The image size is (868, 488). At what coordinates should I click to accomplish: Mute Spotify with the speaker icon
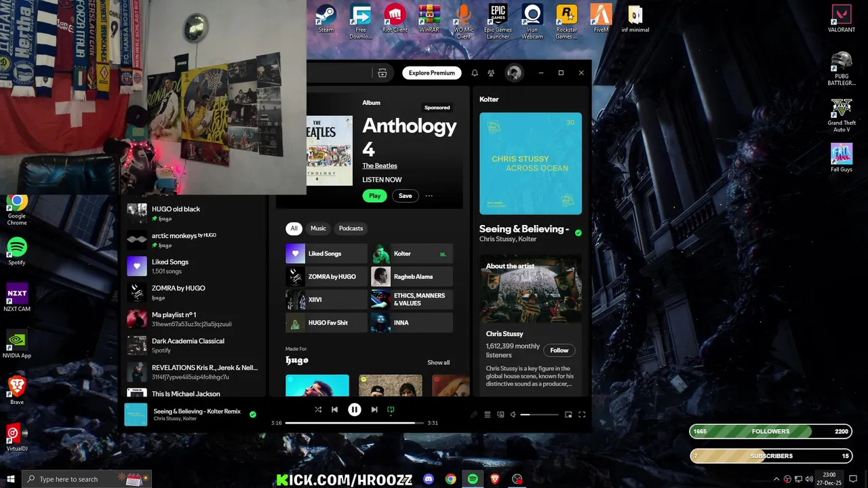click(513, 415)
